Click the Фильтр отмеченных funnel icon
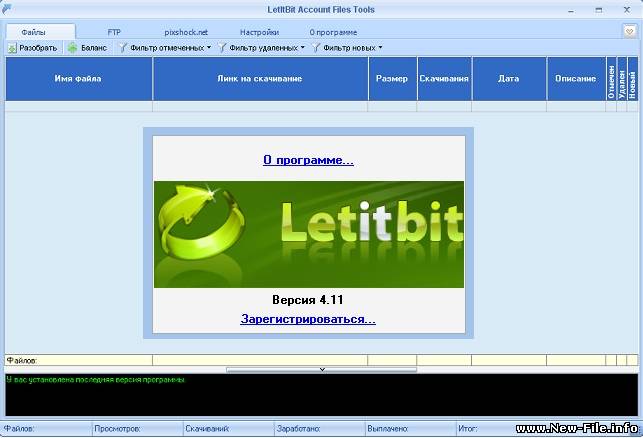The image size is (643, 438). pyautogui.click(x=122, y=48)
